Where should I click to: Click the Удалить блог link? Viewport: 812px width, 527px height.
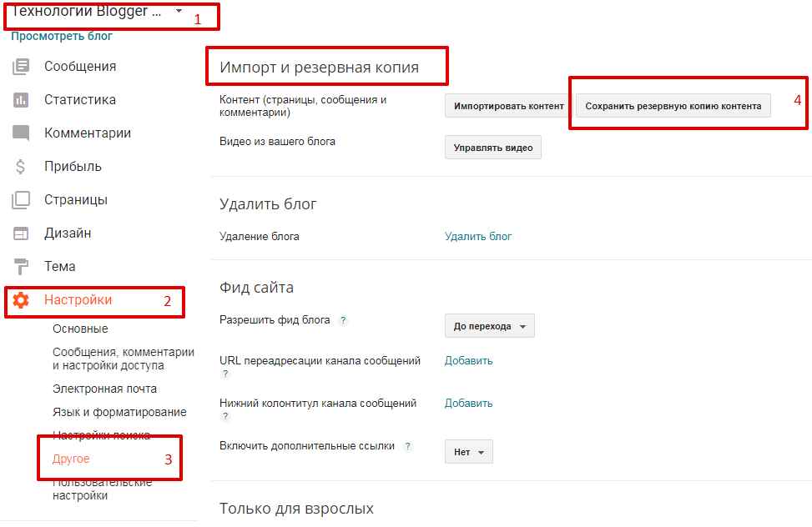[x=478, y=236]
